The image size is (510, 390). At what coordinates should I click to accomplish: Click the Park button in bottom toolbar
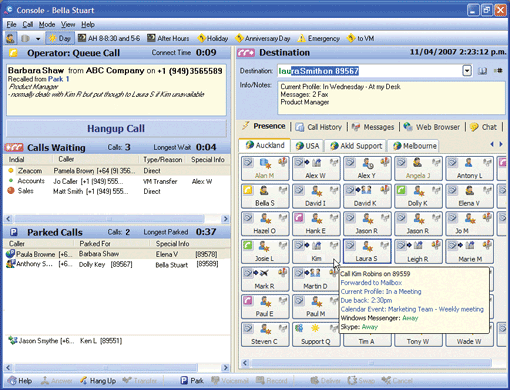192,380
